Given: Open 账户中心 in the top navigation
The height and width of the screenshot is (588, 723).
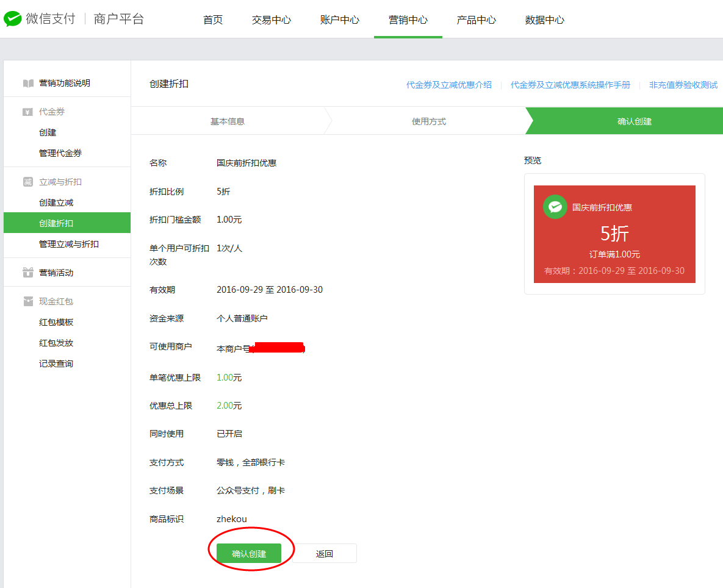Looking at the screenshot, I should pos(340,20).
